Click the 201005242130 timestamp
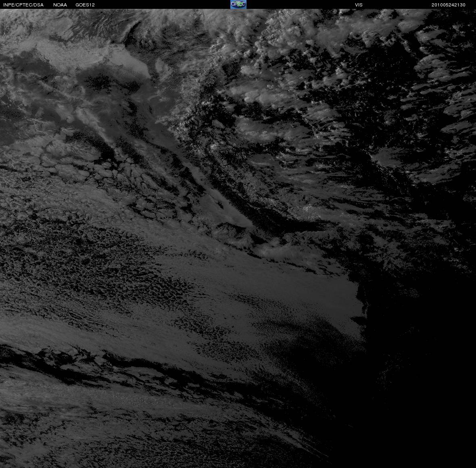 pos(449,5)
